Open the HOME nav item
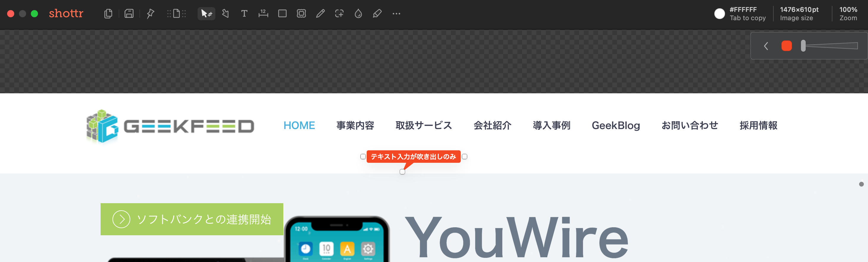Screen dimensions: 868x262 (299, 125)
